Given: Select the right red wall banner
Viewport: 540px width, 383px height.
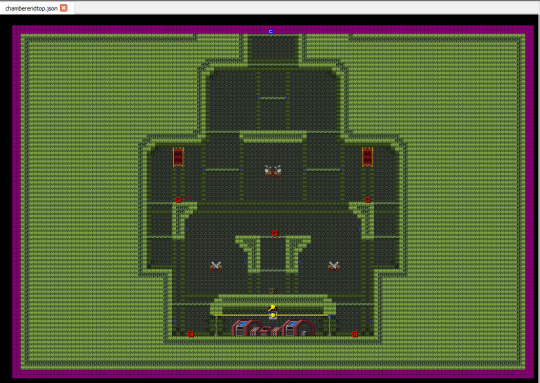Looking at the screenshot, I should click(367, 157).
